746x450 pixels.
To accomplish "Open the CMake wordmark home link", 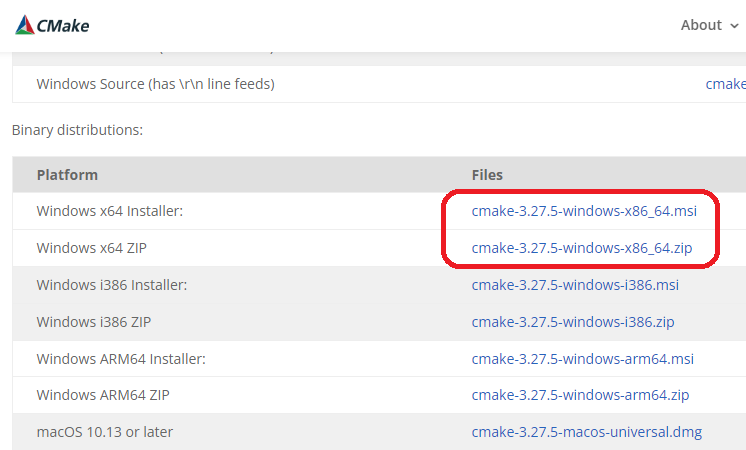I will click(63, 26).
